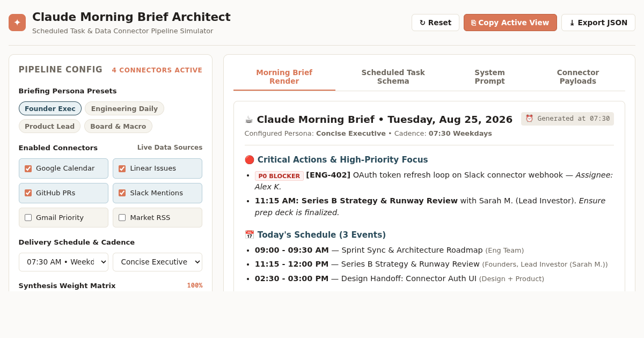
Task: Select the Founder Exec persona preset
Action: click(x=50, y=109)
